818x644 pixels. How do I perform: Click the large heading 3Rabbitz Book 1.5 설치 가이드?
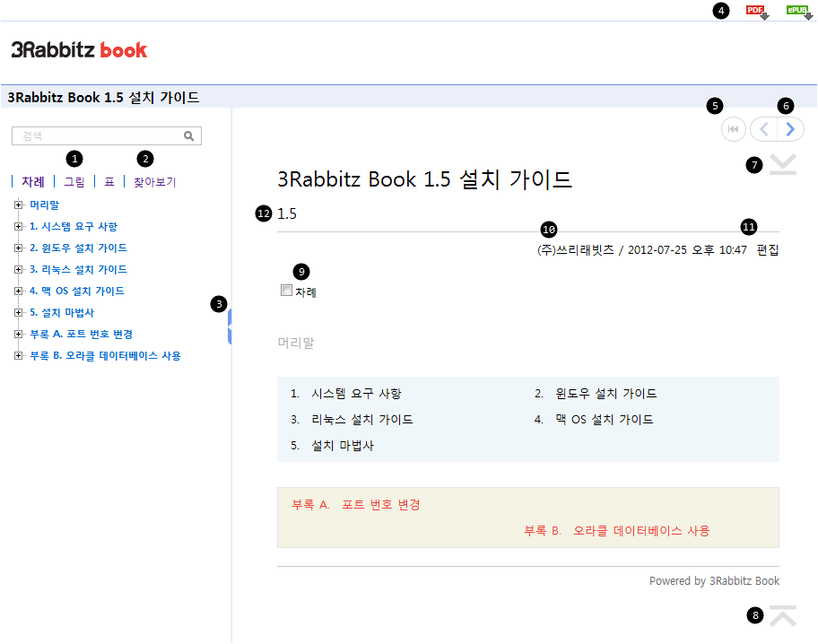coord(424,179)
